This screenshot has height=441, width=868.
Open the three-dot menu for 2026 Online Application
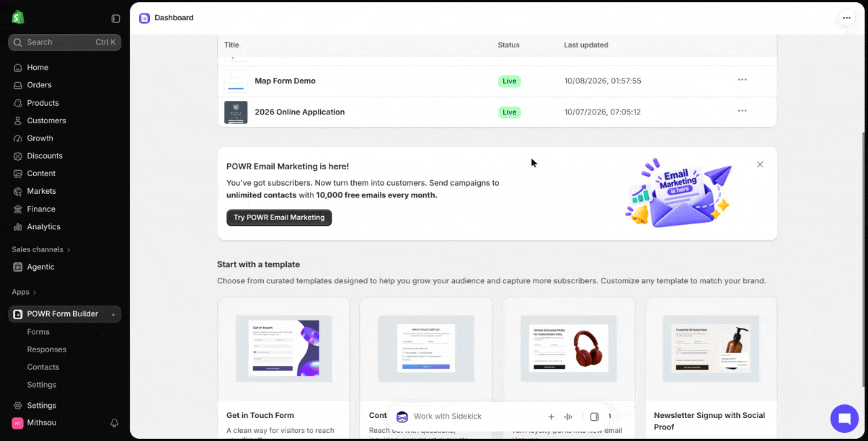(x=742, y=111)
